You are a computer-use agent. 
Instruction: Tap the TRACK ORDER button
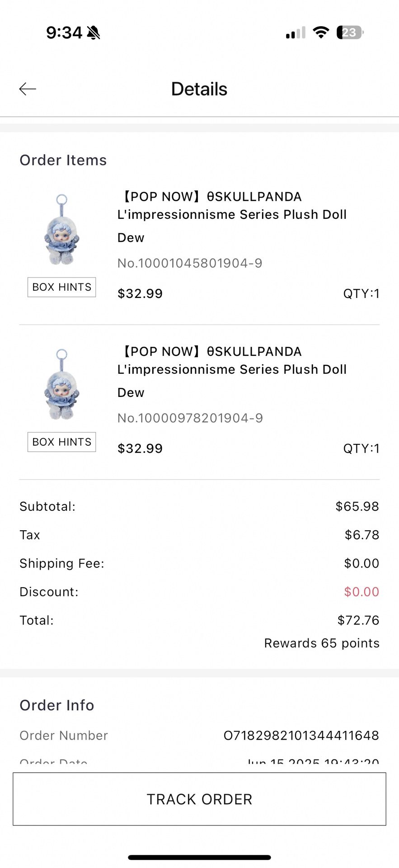pyautogui.click(x=199, y=799)
